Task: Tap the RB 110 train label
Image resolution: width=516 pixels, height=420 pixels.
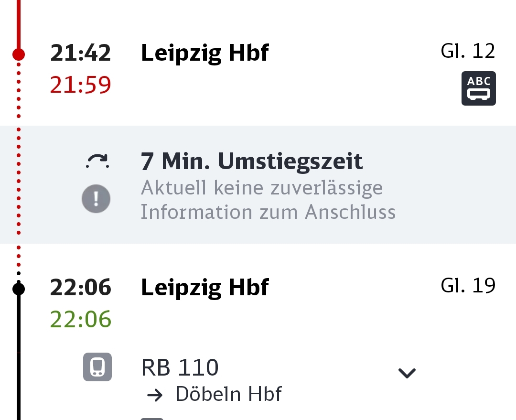Action: pos(180,367)
